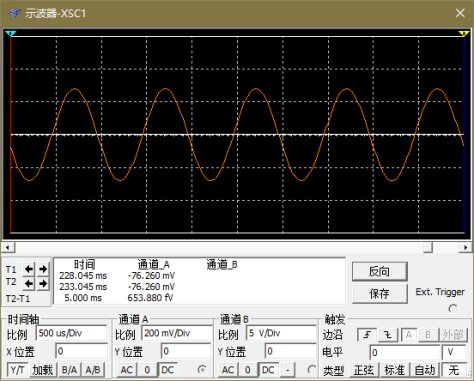Shift cursor T2 right using arrow
474x381 pixels.
coord(43,283)
